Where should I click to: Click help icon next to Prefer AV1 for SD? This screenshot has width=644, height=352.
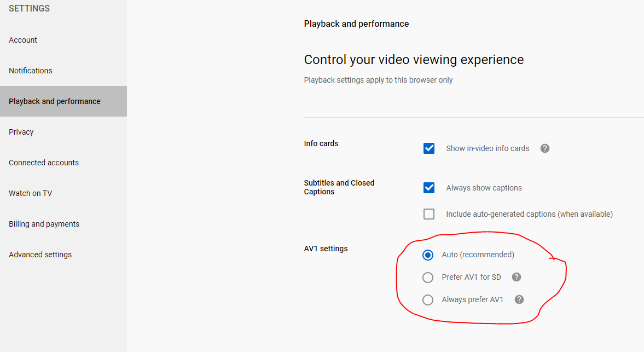[x=516, y=277]
